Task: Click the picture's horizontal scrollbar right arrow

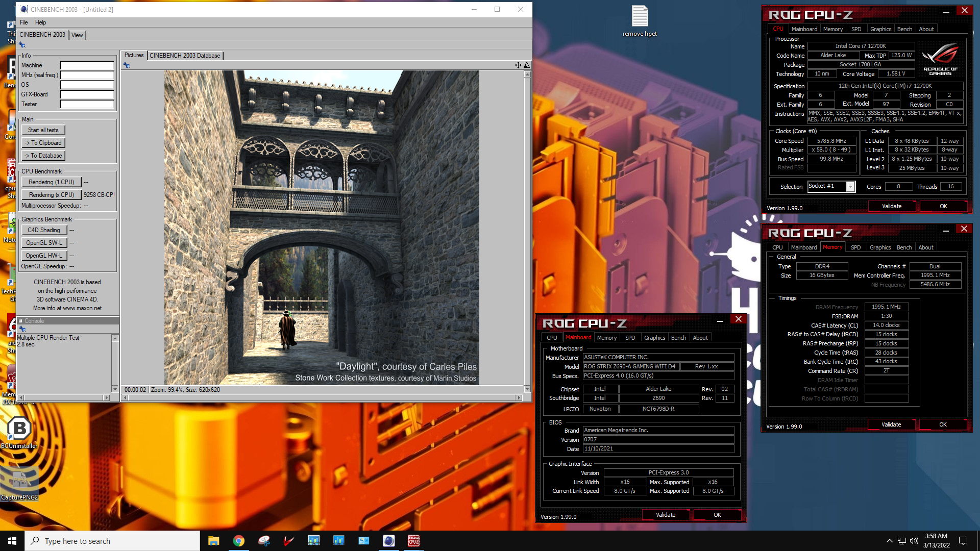Action: tap(519, 397)
